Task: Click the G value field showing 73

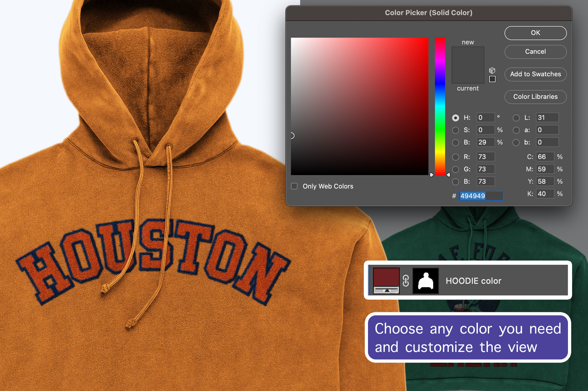Action: tap(486, 169)
